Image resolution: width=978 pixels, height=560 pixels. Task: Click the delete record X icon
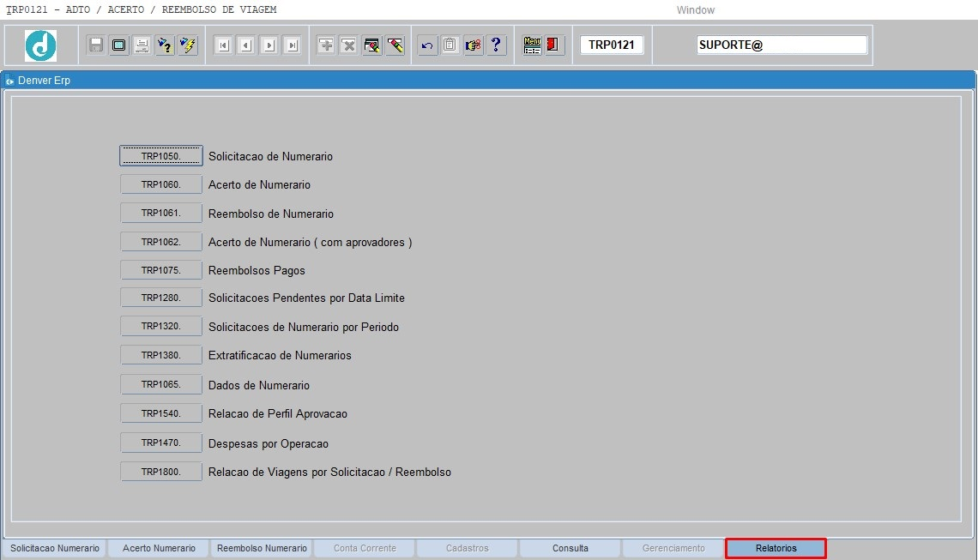coord(349,45)
